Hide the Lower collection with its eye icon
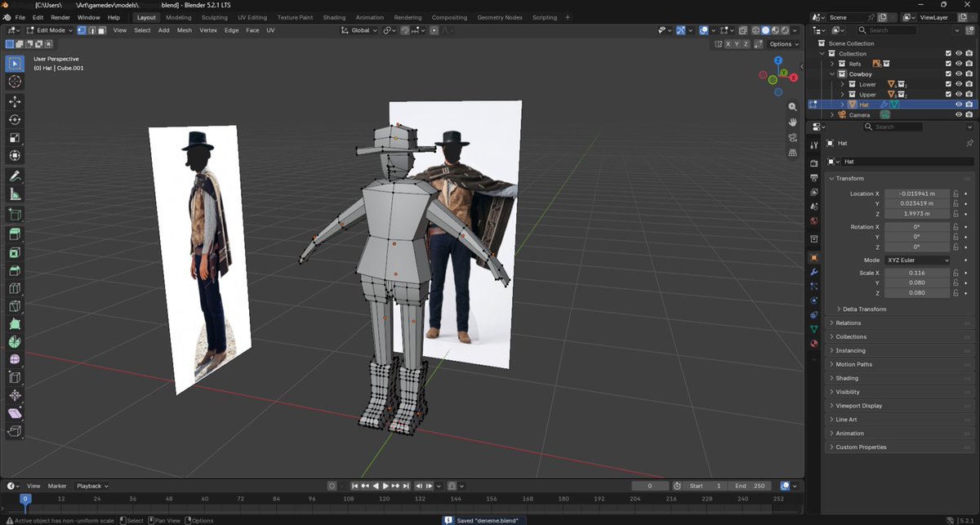 coord(959,84)
